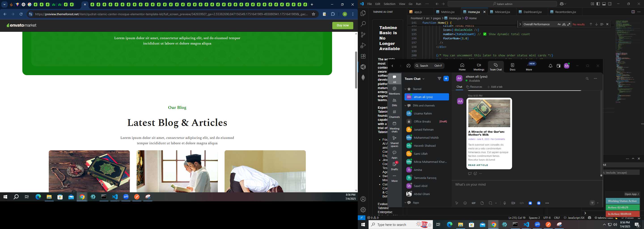Viewport: 644px width, 229px height.
Task: Open text formatting tool in Zoom composer
Action: 456,203
